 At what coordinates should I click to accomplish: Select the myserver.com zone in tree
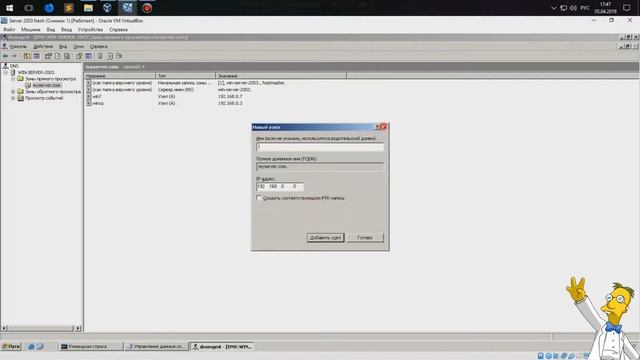click(47, 85)
